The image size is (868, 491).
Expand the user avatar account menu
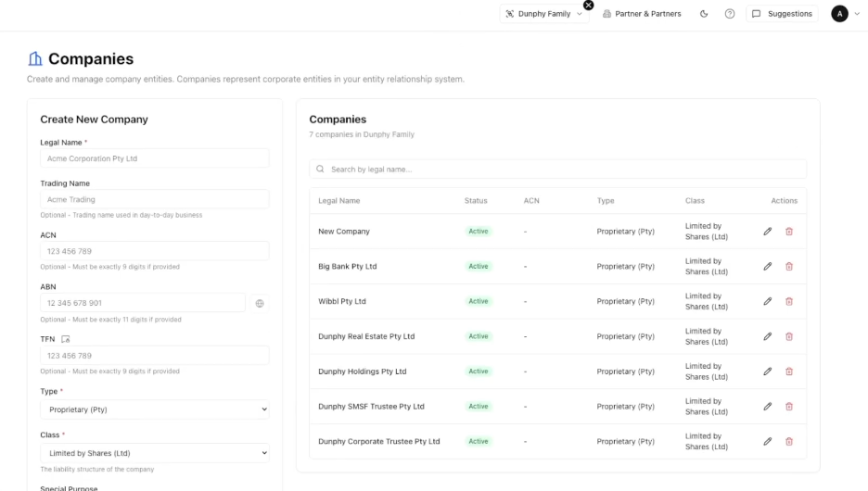point(845,14)
